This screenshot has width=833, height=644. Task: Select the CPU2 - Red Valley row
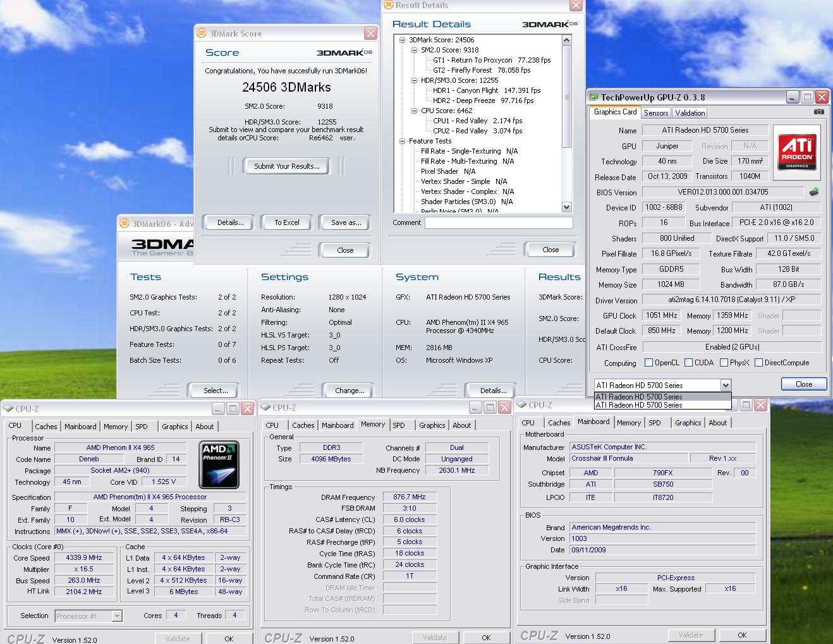pyautogui.click(x=478, y=131)
